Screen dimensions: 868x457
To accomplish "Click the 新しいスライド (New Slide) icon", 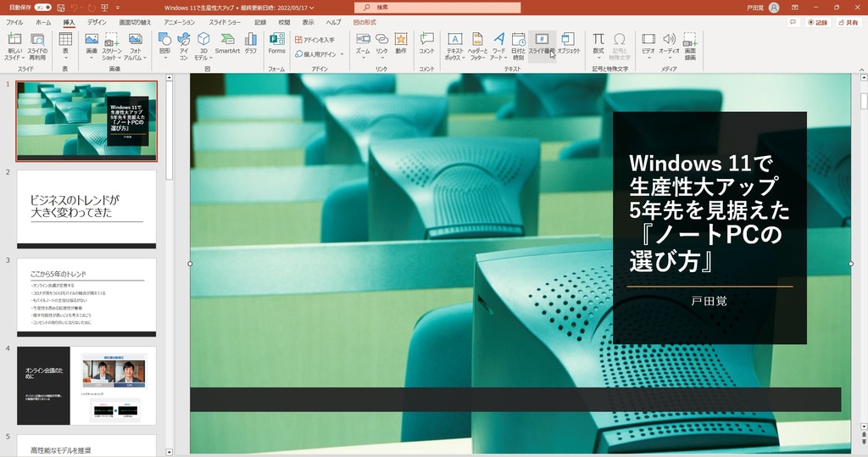I will click(x=14, y=39).
